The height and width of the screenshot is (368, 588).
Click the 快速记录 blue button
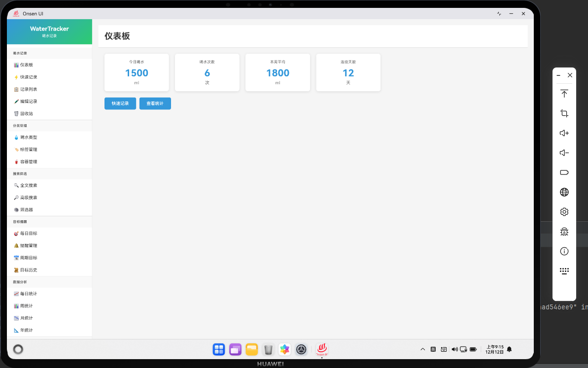point(120,103)
